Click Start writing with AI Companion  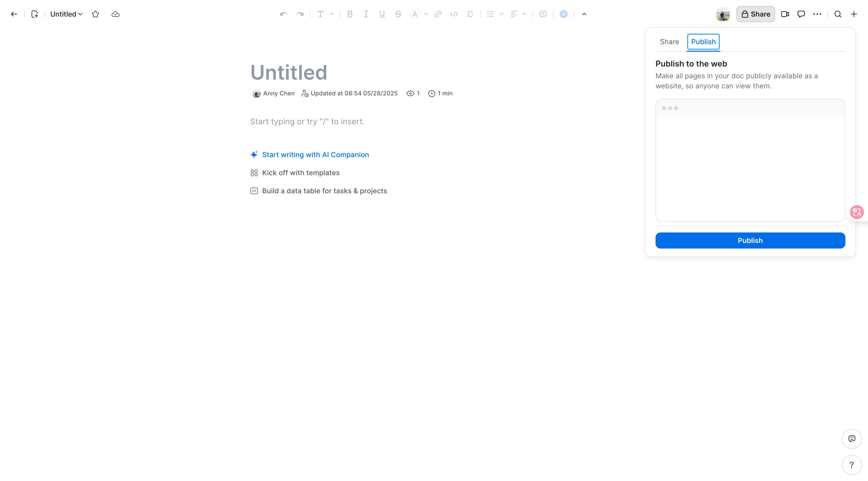tap(315, 155)
